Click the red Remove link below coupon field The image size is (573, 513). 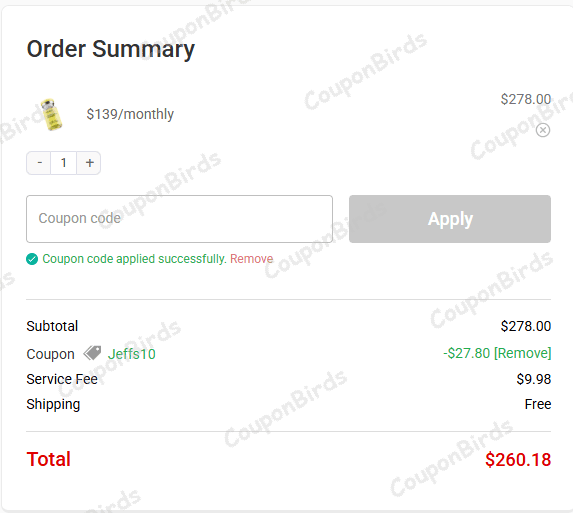pyautogui.click(x=251, y=259)
